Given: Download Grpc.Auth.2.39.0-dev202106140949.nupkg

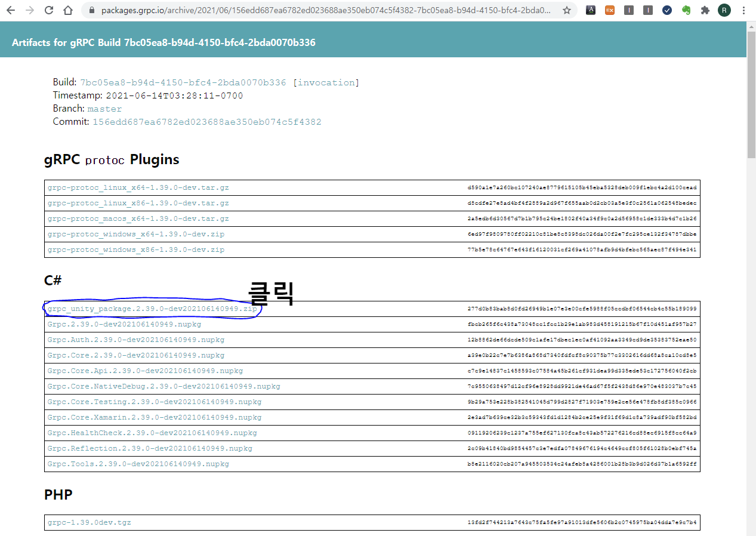Looking at the screenshot, I should 136,340.
